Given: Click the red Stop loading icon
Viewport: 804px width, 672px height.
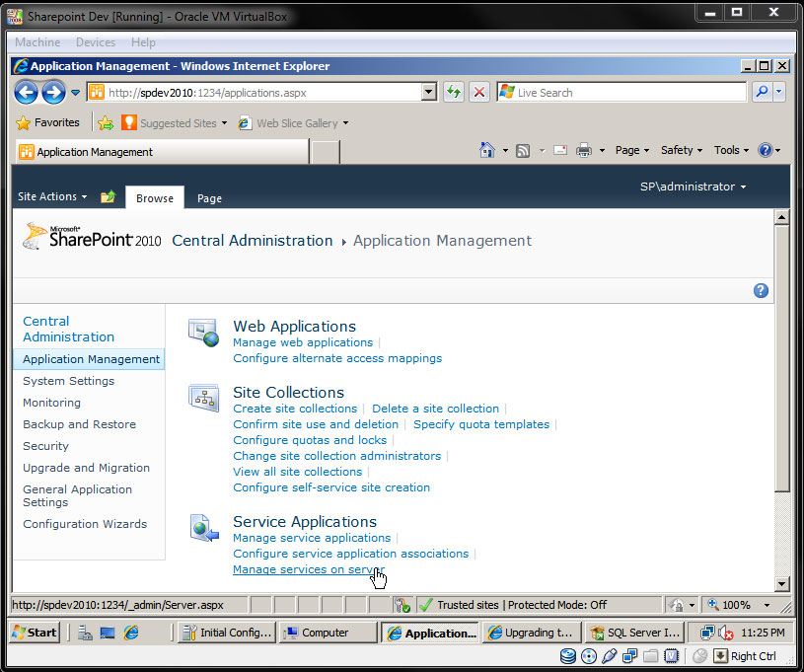Looking at the screenshot, I should [x=478, y=93].
